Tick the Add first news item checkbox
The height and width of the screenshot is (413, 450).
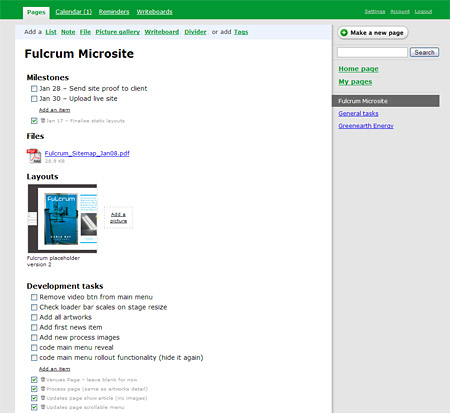click(34, 327)
